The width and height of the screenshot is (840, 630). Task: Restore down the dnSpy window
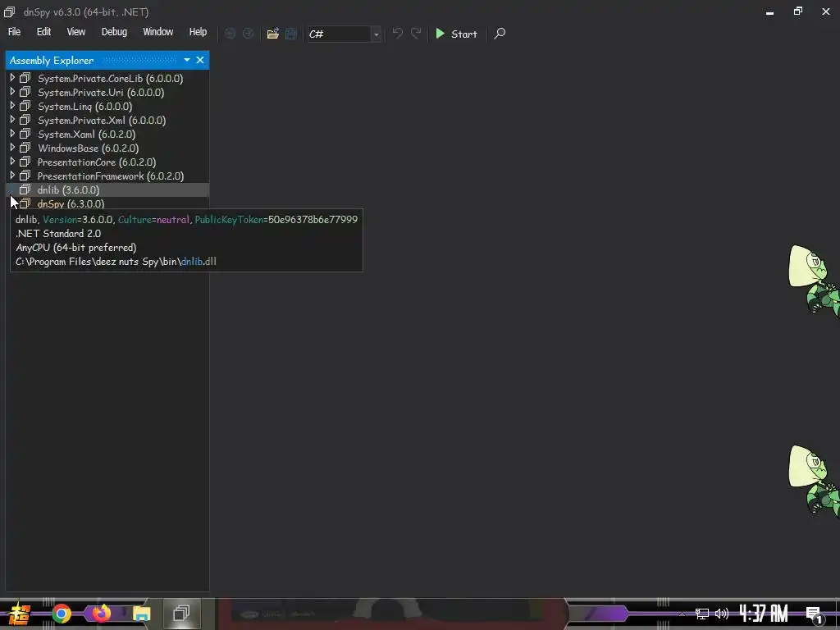[798, 11]
